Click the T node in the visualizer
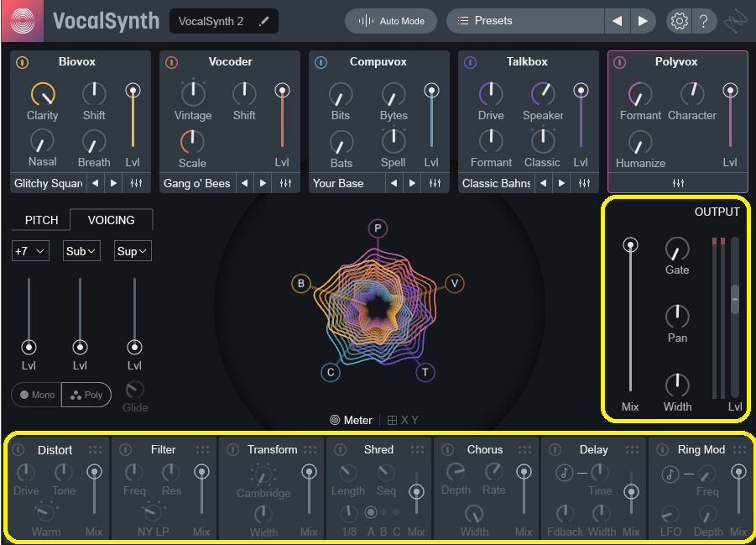 [x=425, y=372]
